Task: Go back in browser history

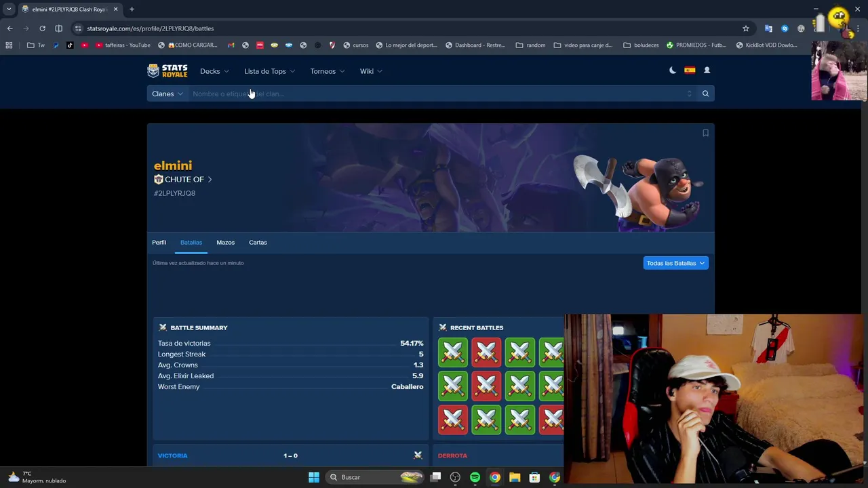Action: click(9, 28)
